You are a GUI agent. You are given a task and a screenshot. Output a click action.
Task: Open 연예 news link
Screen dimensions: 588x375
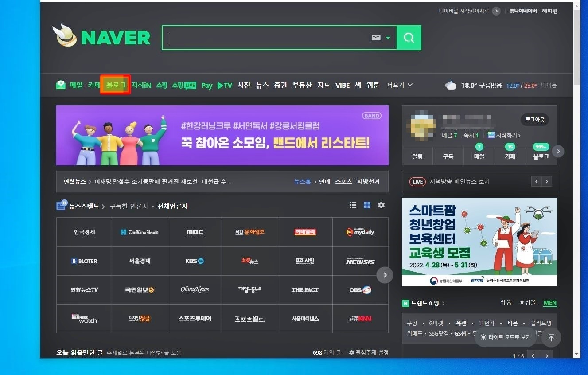click(x=324, y=182)
